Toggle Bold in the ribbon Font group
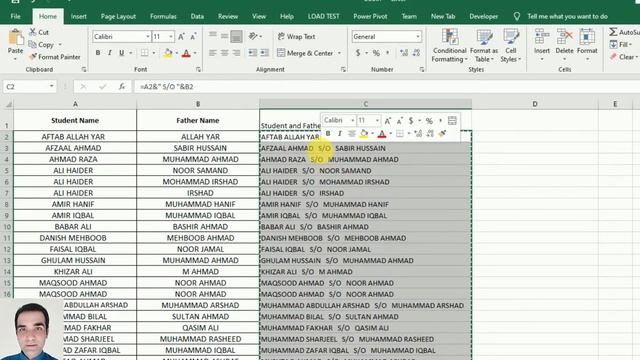 tap(98, 53)
